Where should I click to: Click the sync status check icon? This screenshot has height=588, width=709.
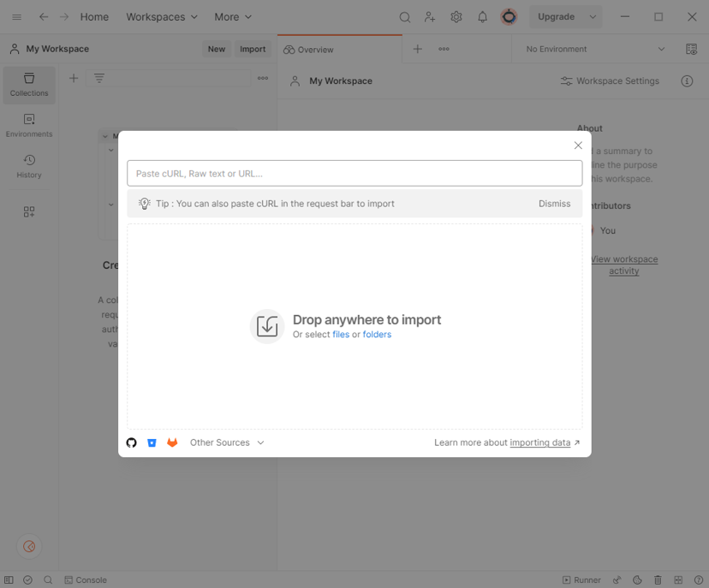[x=27, y=579]
